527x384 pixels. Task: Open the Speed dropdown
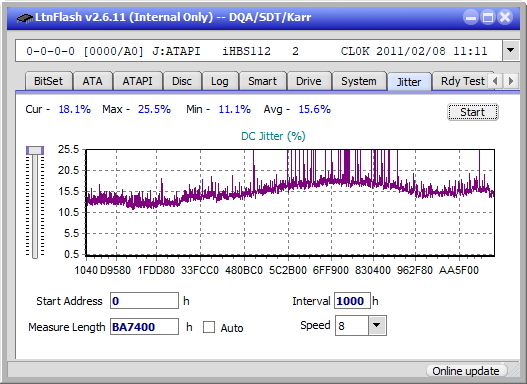pyautogui.click(x=377, y=325)
